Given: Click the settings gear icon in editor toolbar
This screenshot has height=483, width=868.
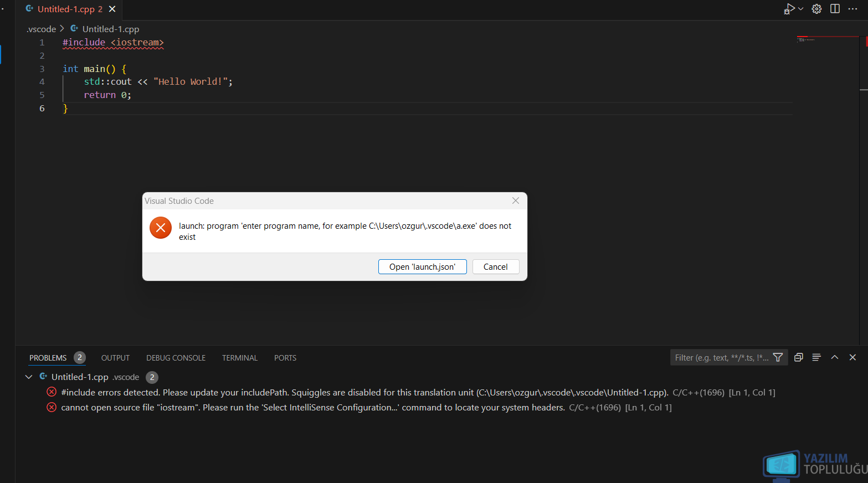Looking at the screenshot, I should click(816, 9).
